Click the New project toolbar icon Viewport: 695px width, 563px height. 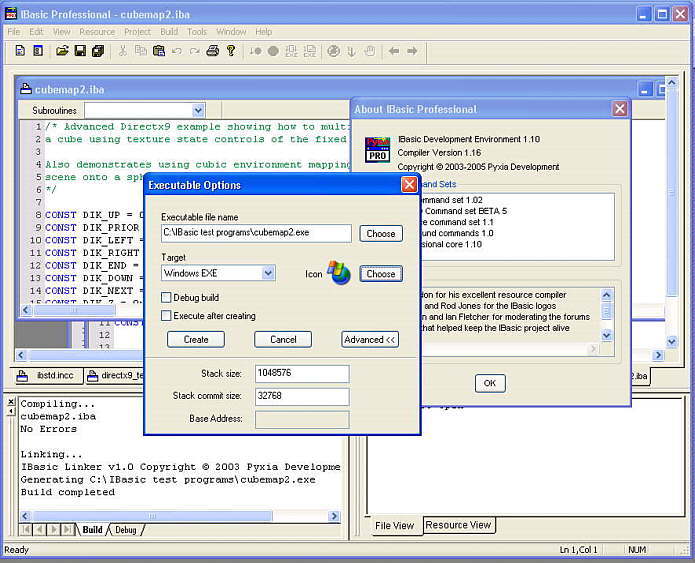[38, 51]
